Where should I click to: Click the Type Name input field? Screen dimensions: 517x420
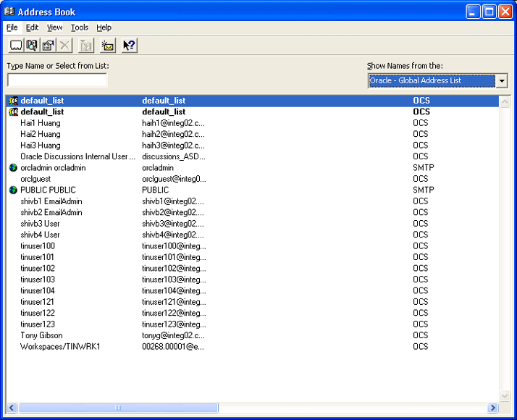[x=57, y=80]
